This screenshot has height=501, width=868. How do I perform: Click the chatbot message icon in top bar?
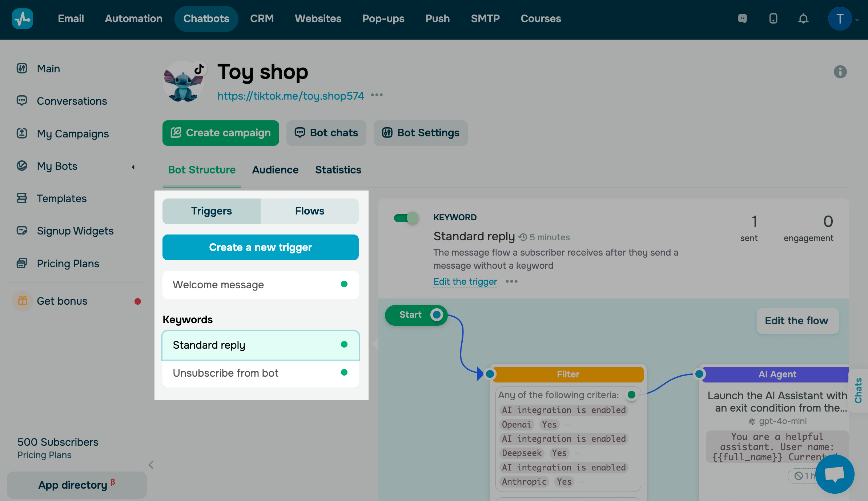[743, 19]
